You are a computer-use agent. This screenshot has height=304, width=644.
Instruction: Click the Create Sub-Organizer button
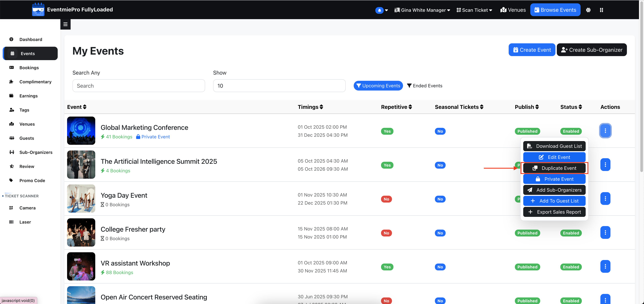click(592, 50)
